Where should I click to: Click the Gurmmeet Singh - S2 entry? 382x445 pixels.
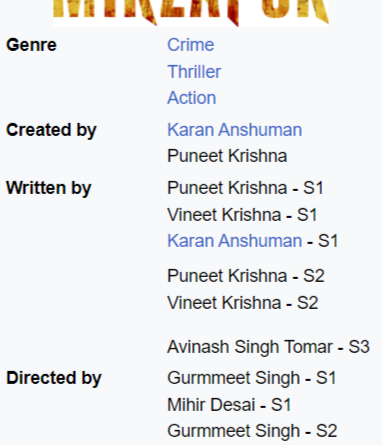tap(252, 431)
